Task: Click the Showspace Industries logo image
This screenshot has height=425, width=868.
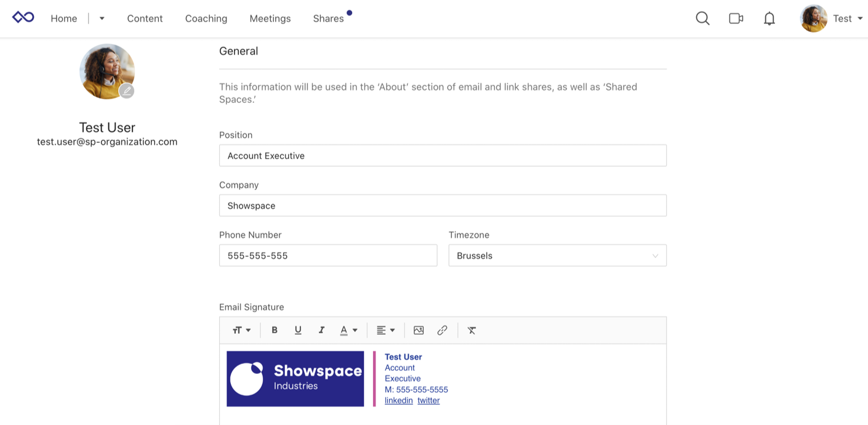Action: (295, 379)
